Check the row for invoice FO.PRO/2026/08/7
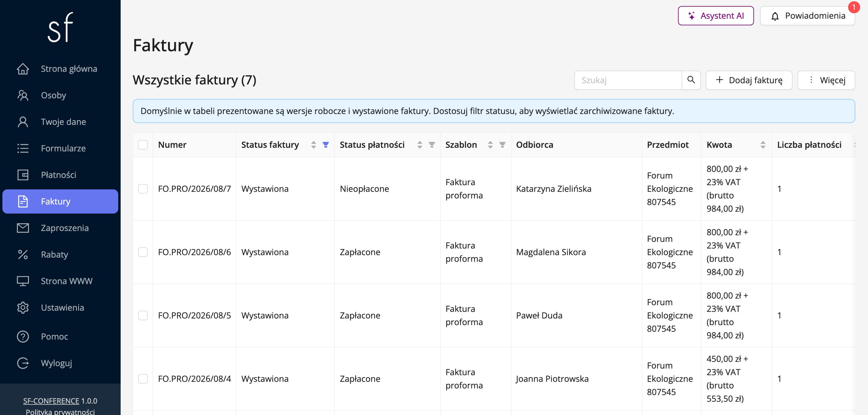The height and width of the screenshot is (415, 868). coord(143,188)
